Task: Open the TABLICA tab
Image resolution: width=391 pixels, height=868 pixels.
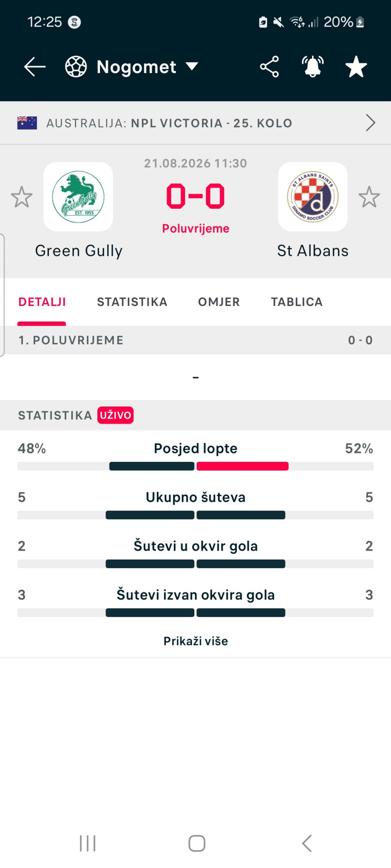Action: tap(297, 302)
